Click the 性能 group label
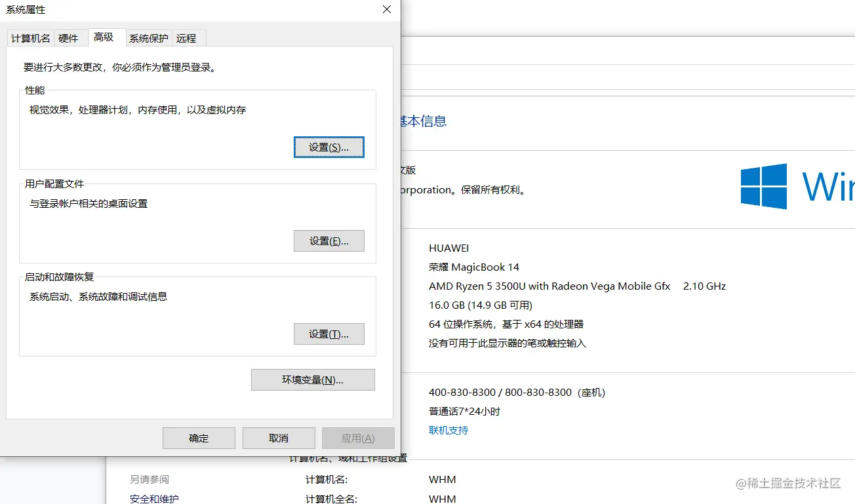The height and width of the screenshot is (504, 855). click(x=35, y=90)
